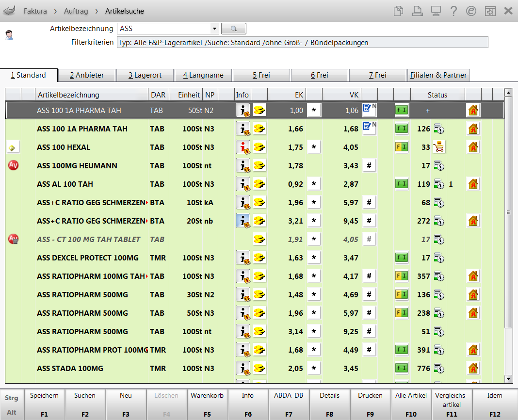Open the monitor icon in title bar
Screen dimensions: 518x420
[x=436, y=11]
